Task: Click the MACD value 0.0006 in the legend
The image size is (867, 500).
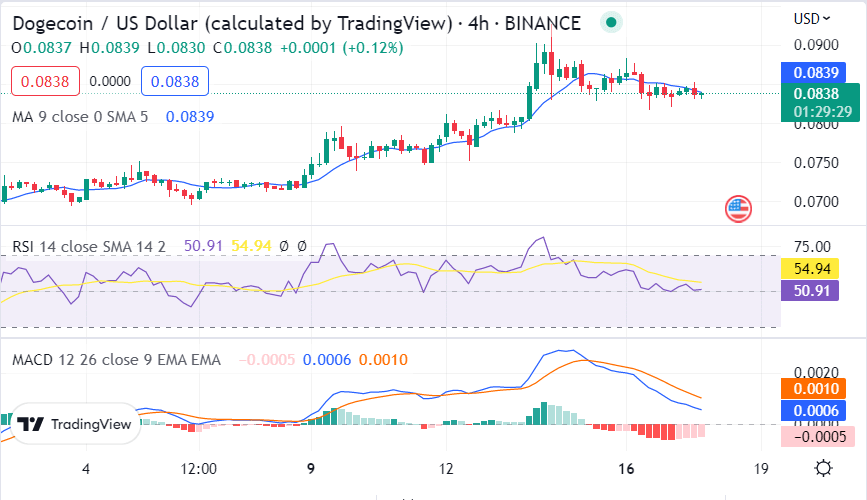Action: click(x=327, y=360)
